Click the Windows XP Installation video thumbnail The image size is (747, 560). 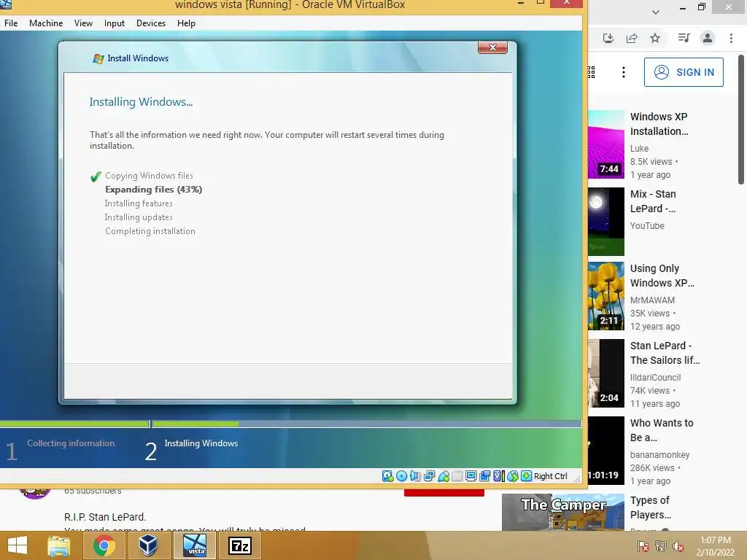point(606,144)
